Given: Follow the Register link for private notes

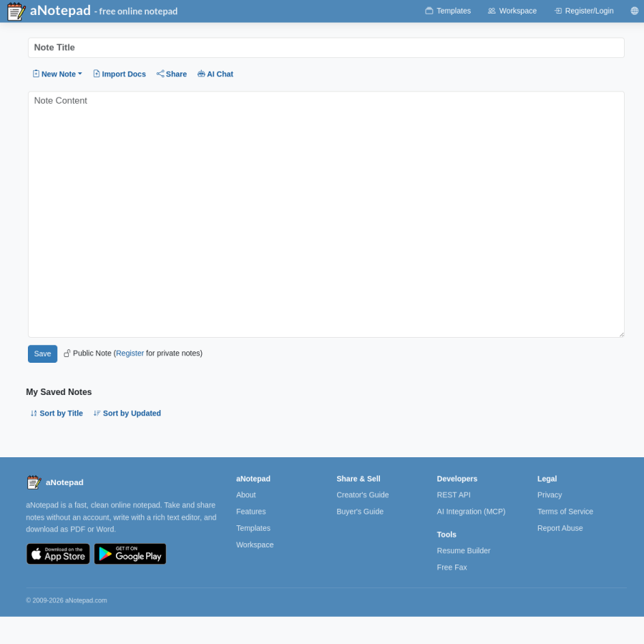Looking at the screenshot, I should 130,353.
